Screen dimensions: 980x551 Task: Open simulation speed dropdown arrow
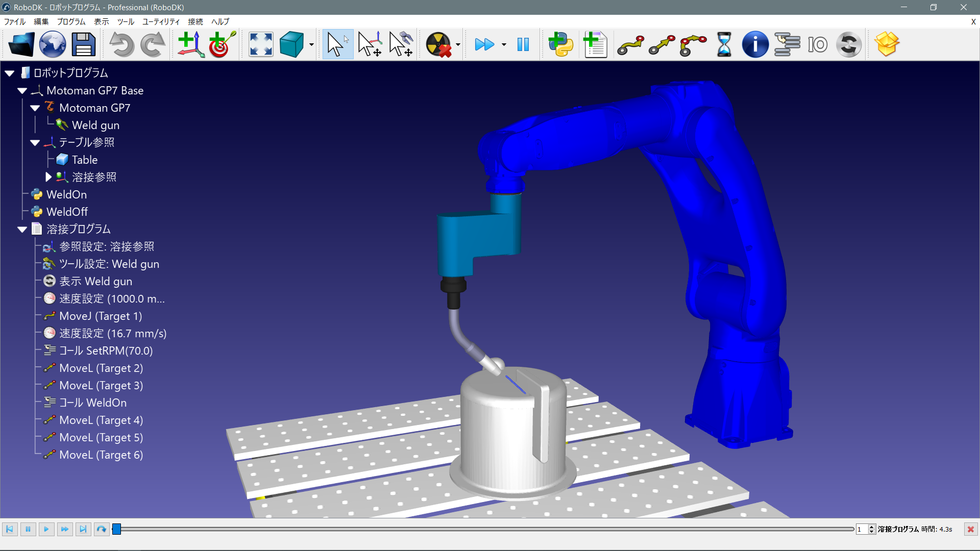[504, 45]
